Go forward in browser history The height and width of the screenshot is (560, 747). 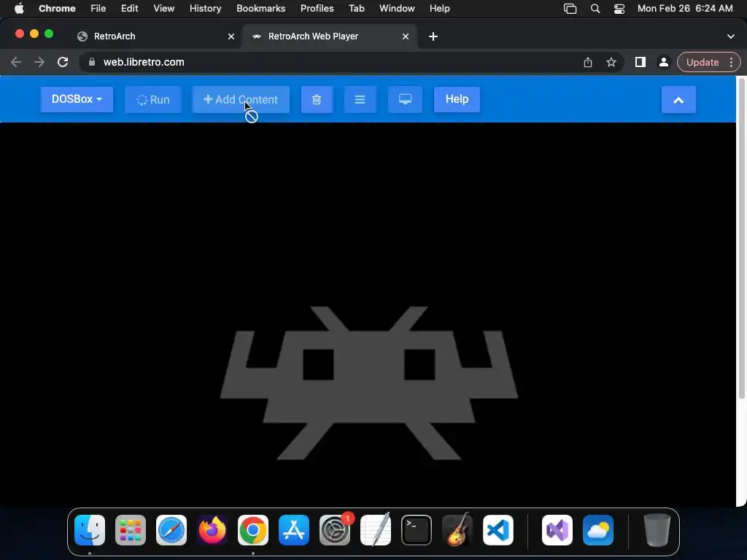tap(39, 62)
